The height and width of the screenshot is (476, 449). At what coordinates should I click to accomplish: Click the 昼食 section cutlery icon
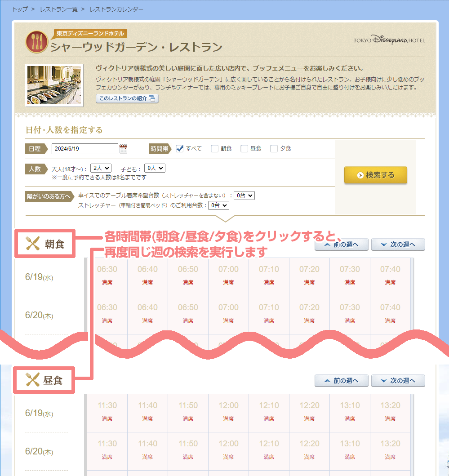coord(33,380)
